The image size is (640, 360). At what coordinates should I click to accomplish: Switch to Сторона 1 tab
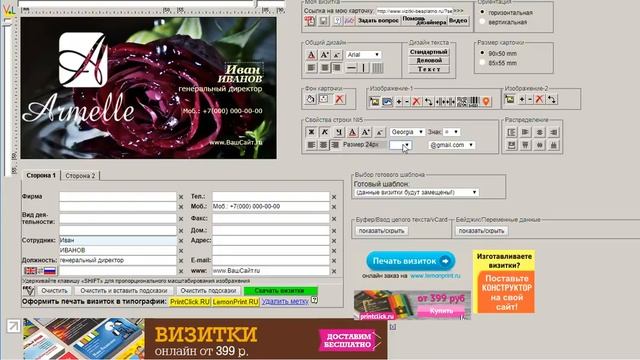coord(41,176)
